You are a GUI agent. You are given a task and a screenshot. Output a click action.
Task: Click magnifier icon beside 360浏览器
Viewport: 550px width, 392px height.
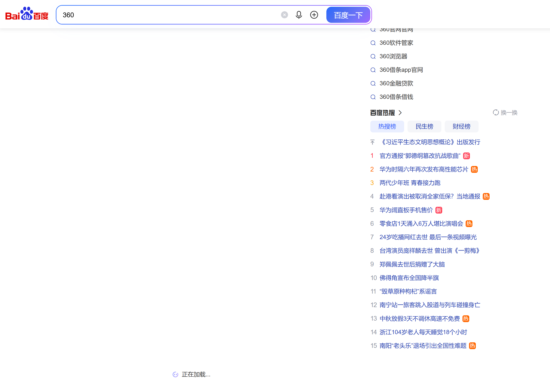pyautogui.click(x=373, y=56)
